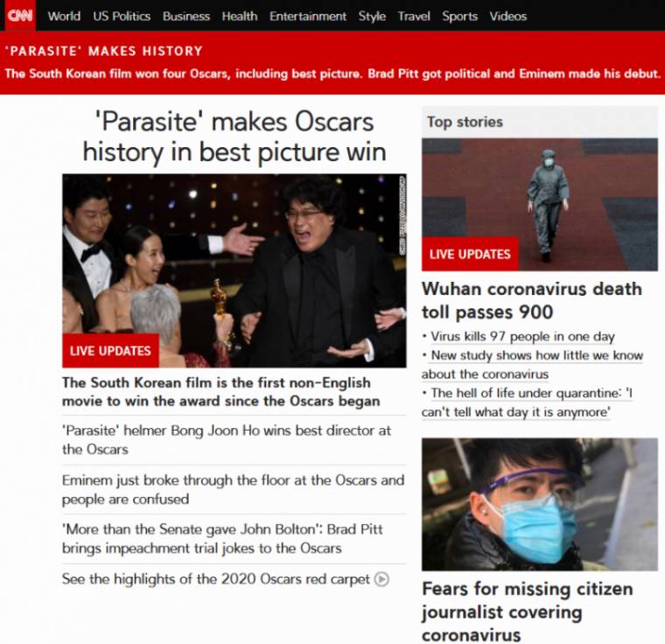Viewport: 665px width, 644px height.
Task: Open the masked journalist photo
Action: click(540, 504)
